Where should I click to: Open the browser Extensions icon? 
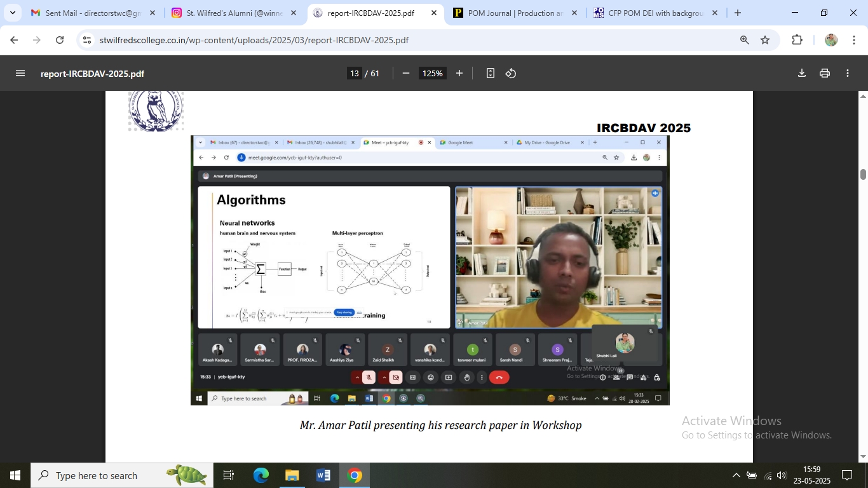click(797, 40)
